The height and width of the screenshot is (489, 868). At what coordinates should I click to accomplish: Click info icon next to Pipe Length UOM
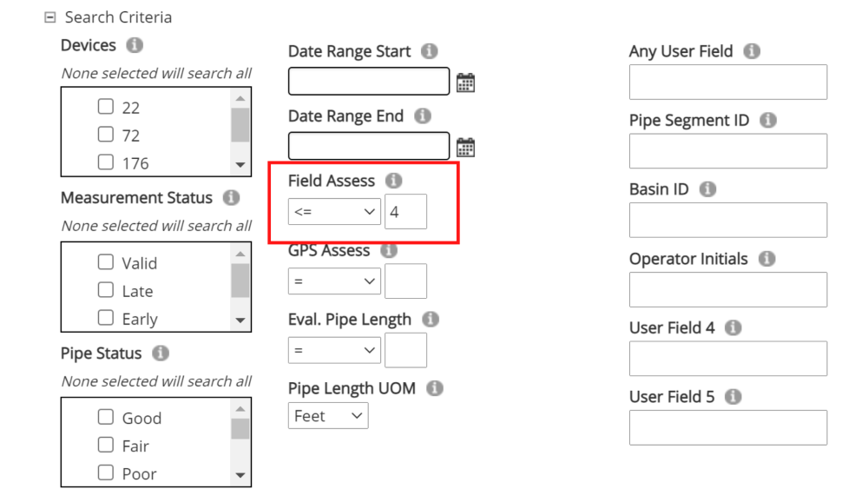(x=435, y=388)
